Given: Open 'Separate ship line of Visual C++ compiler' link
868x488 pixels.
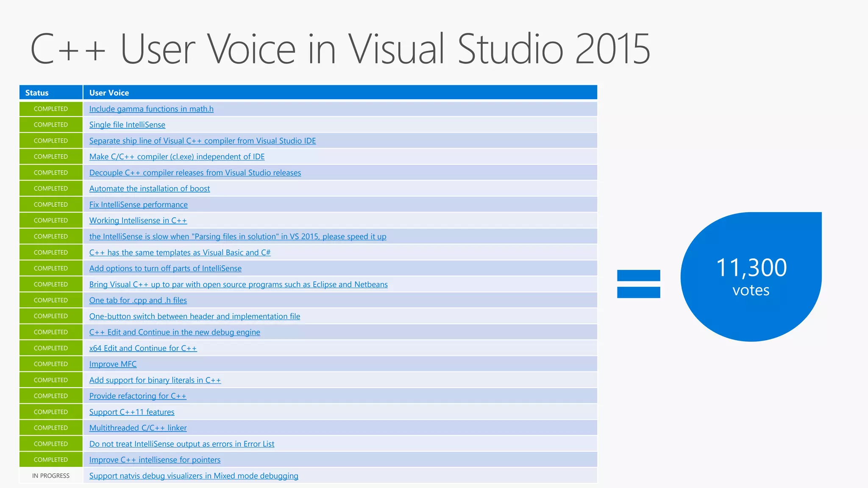Looking at the screenshot, I should 203,141.
